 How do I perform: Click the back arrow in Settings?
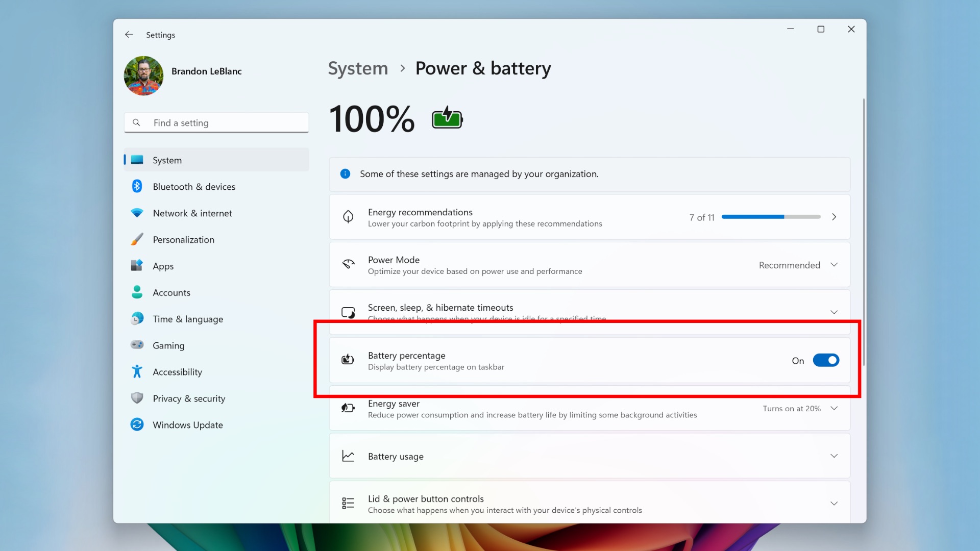point(129,35)
